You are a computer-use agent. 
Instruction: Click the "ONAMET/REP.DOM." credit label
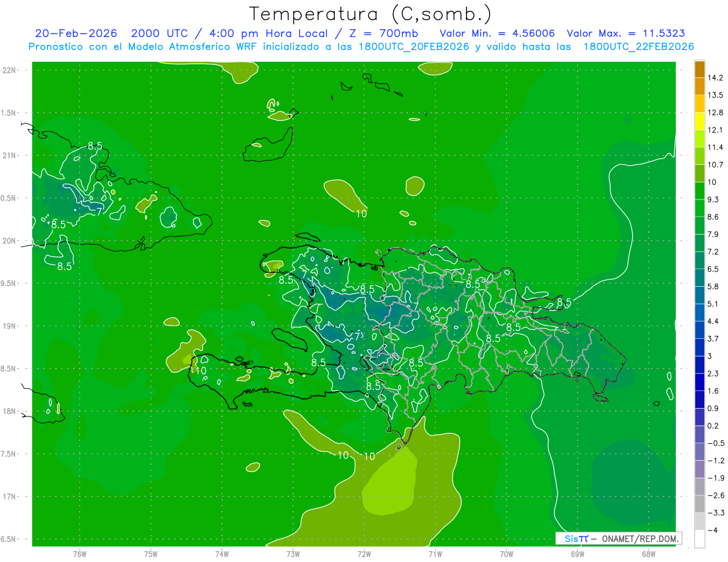(x=641, y=538)
